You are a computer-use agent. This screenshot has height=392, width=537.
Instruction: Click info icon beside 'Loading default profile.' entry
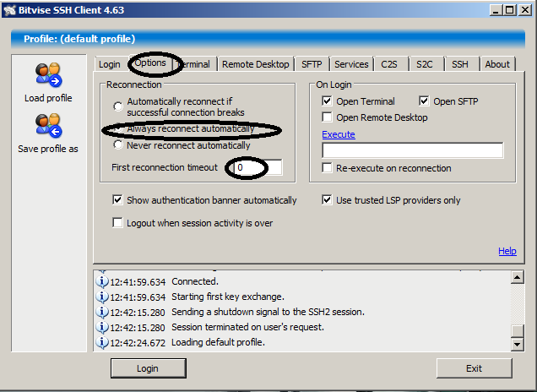click(101, 342)
